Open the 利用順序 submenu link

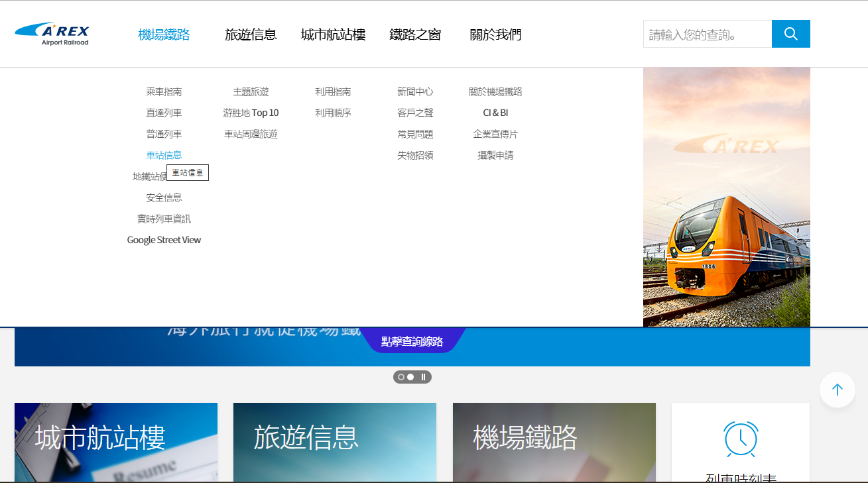(333, 113)
